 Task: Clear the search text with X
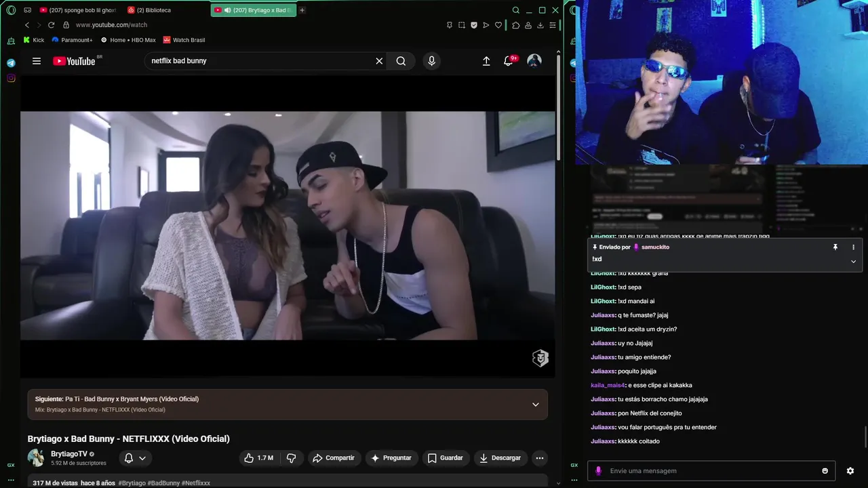(x=379, y=61)
